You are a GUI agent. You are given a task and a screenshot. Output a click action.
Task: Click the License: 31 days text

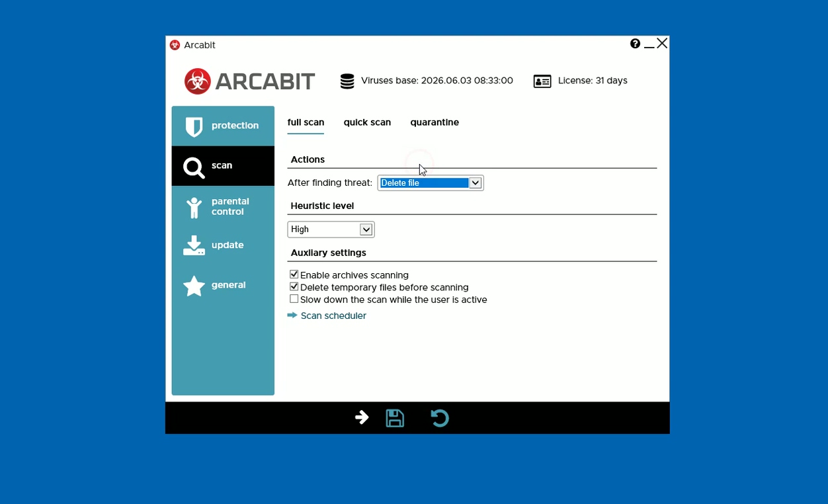pos(593,81)
